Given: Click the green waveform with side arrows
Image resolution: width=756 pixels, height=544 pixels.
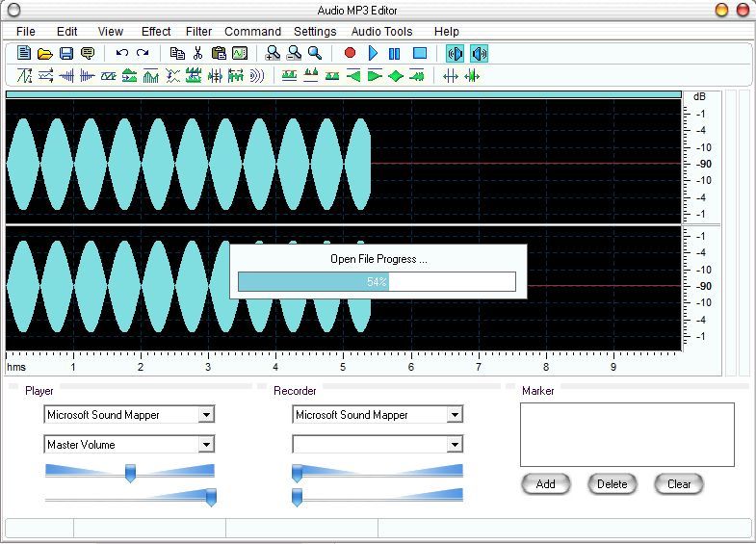Looking at the screenshot, I should pyautogui.click(x=472, y=76).
